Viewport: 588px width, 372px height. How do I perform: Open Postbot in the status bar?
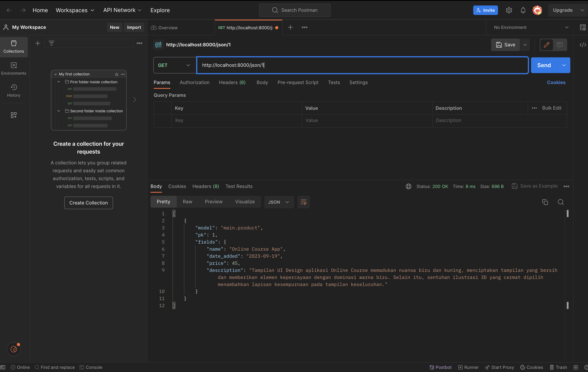[x=441, y=367]
